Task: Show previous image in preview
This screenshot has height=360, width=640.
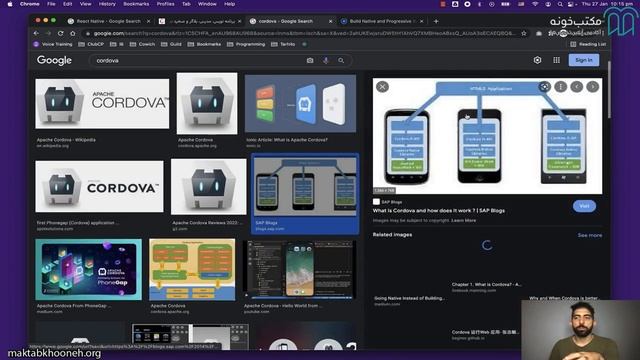Action: click(576, 87)
